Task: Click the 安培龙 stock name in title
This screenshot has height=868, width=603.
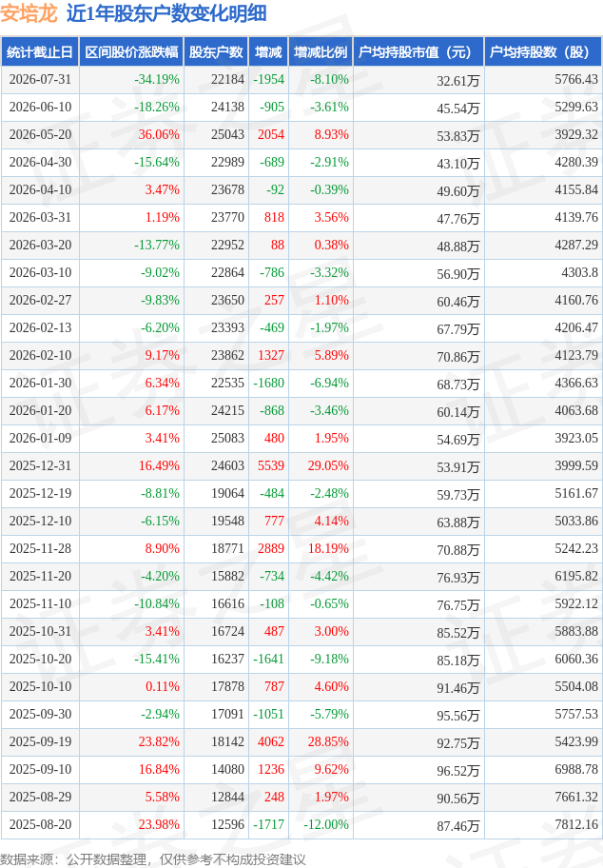Action: click(x=29, y=13)
